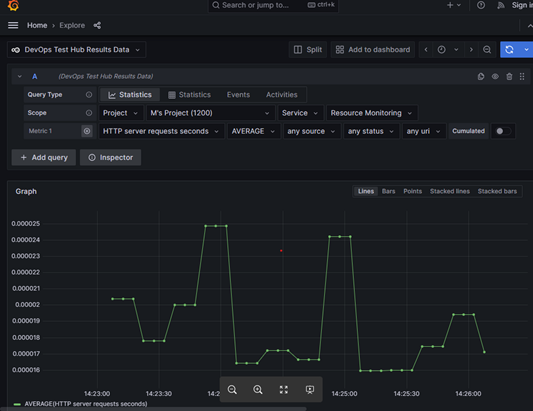The width and height of the screenshot is (533, 411).
Task: Select Bars graph style
Action: (388, 191)
